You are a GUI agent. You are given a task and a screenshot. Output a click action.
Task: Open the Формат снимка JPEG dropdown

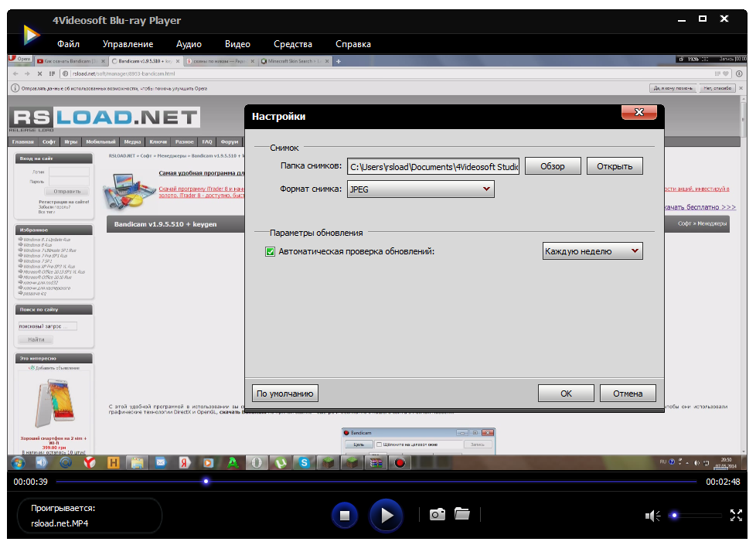[421, 189]
